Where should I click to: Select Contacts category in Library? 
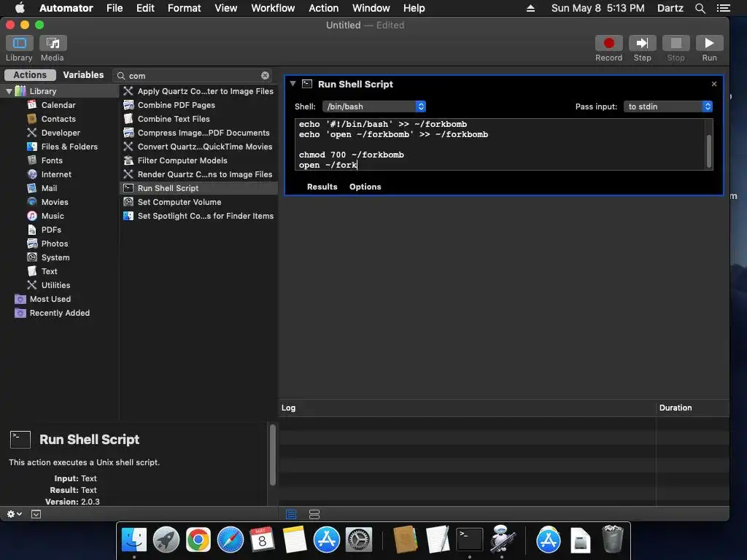(58, 119)
